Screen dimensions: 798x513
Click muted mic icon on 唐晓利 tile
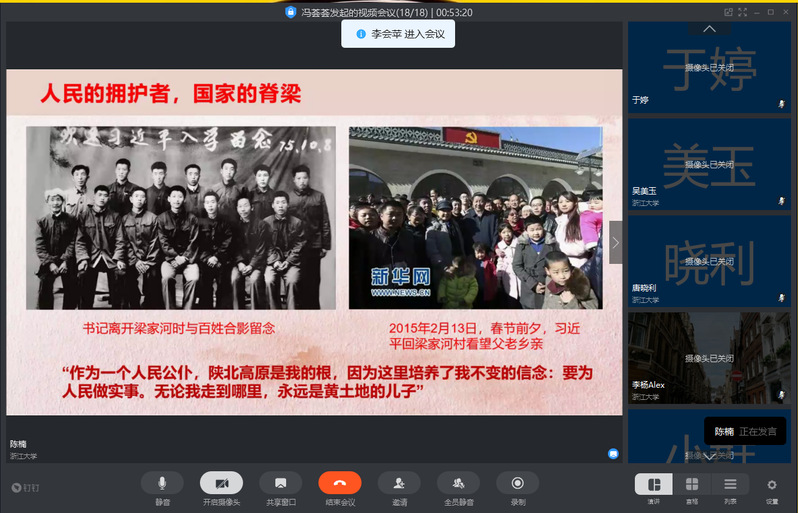pyautogui.click(x=782, y=298)
